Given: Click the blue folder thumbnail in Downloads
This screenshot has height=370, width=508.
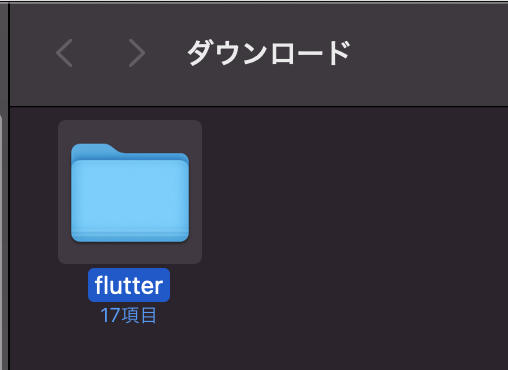Looking at the screenshot, I should pos(130,193).
